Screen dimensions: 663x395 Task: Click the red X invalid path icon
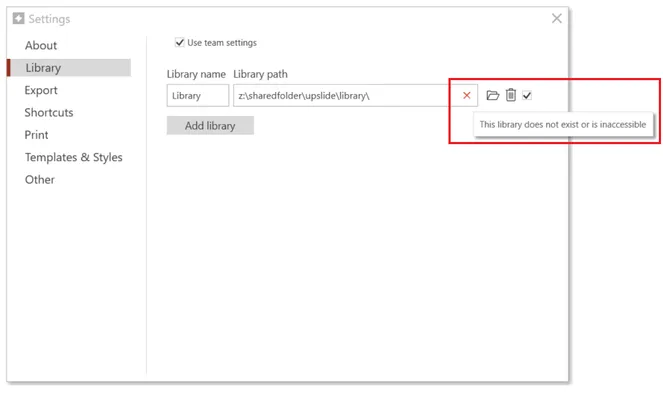click(466, 96)
